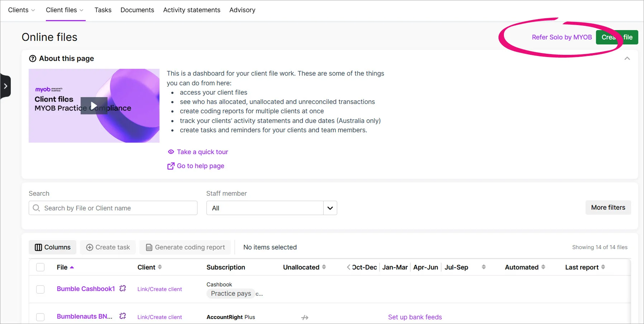Click Link/Create client for Bumblenauts

click(159, 317)
